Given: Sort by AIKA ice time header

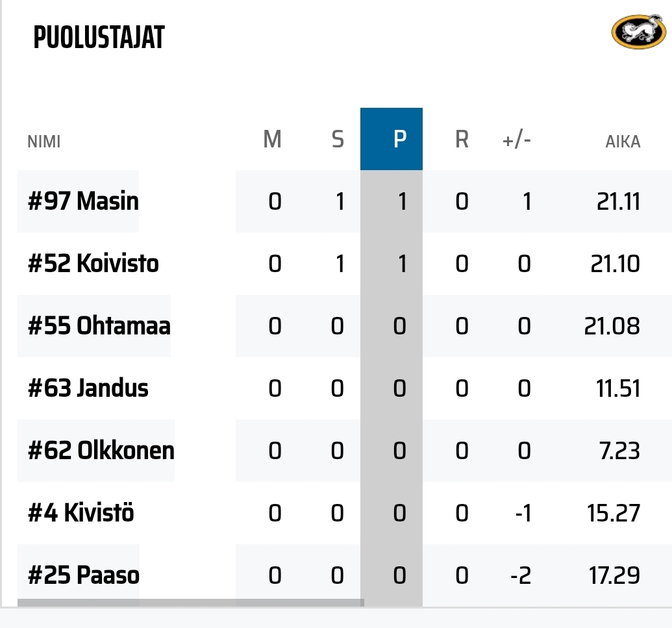Looking at the screenshot, I should 623,142.
